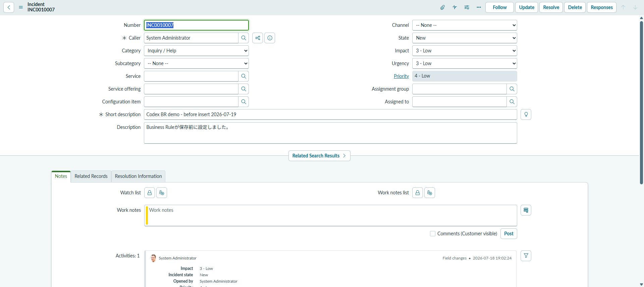The width and height of the screenshot is (644, 287).
Task: Click the Update button
Action: [527, 7]
